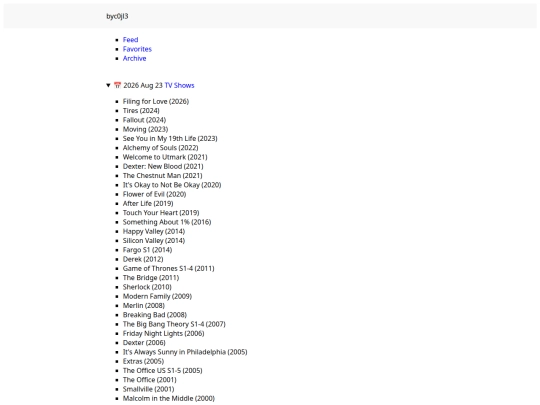
Task: Select the text 'Modern Family (2009)'
Action: coord(157,297)
